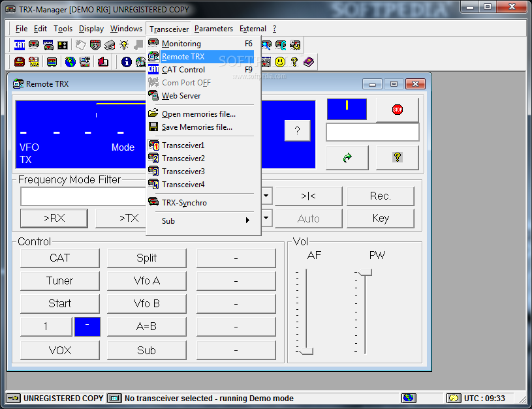This screenshot has width=532, height=409.
Task: Click the >RX button
Action: coord(54,218)
